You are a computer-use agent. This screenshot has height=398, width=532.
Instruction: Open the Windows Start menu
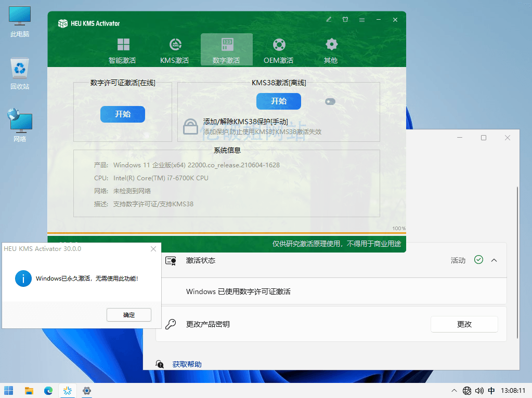coord(9,391)
